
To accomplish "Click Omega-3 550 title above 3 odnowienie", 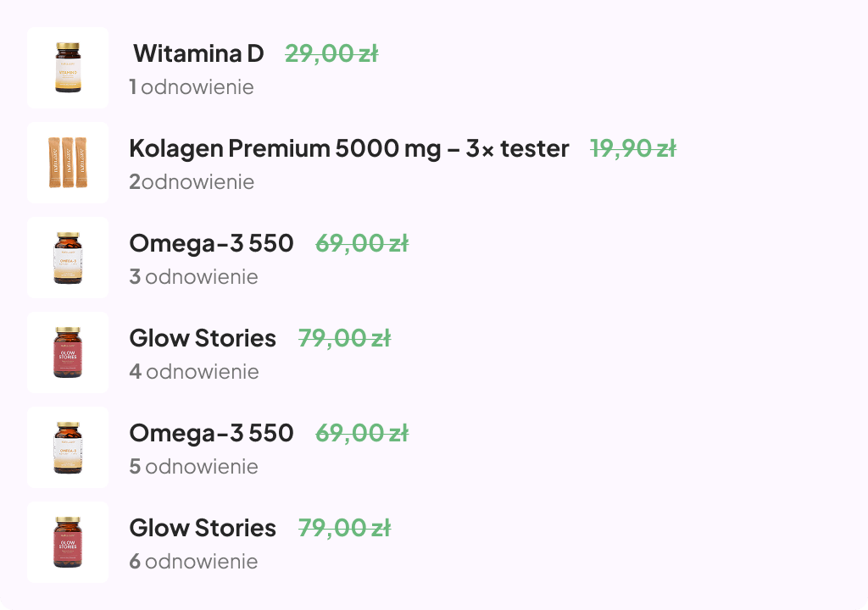I will (x=211, y=243).
